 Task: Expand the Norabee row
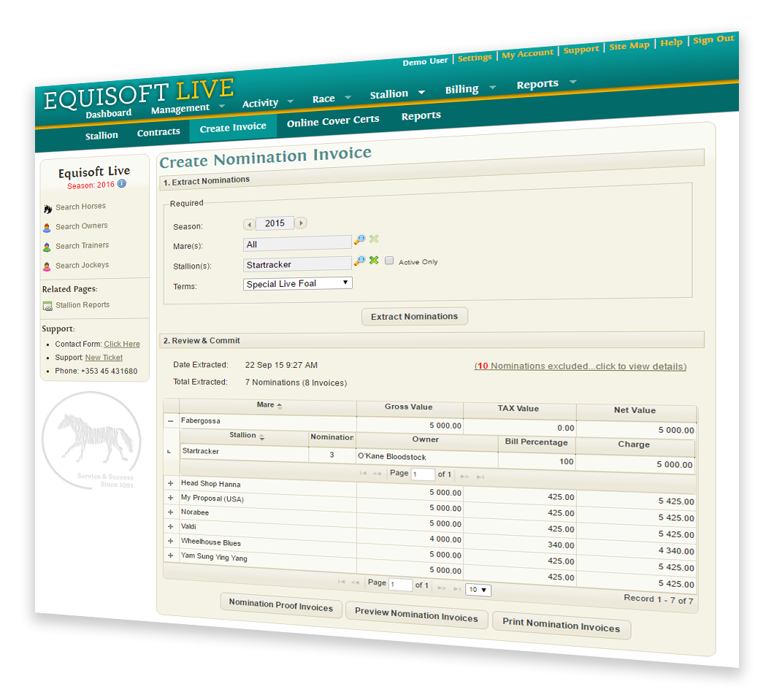170,512
